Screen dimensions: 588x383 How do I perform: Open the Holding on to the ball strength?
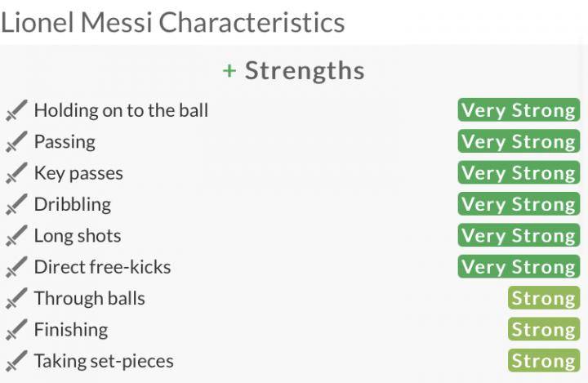click(121, 110)
